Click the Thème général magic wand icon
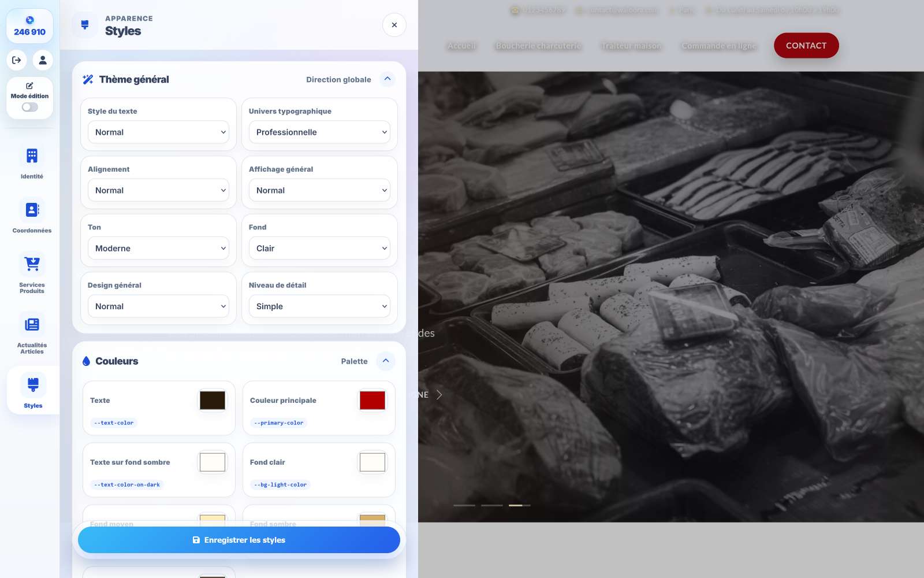924x578 pixels. coord(88,80)
